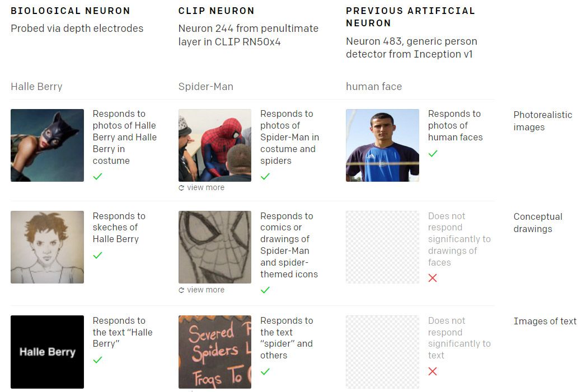Click the "CLIP NEURON" column heading

[x=216, y=11]
